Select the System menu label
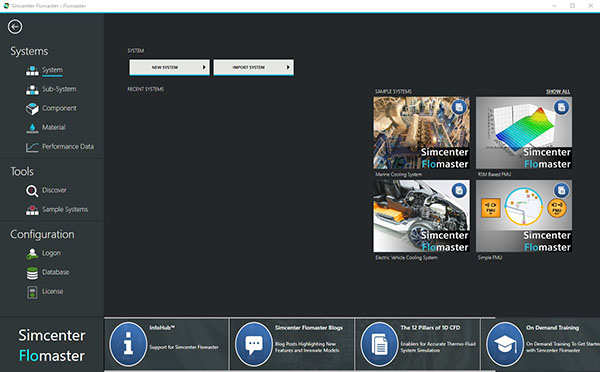Screen dimensions: 600x372 52,70
